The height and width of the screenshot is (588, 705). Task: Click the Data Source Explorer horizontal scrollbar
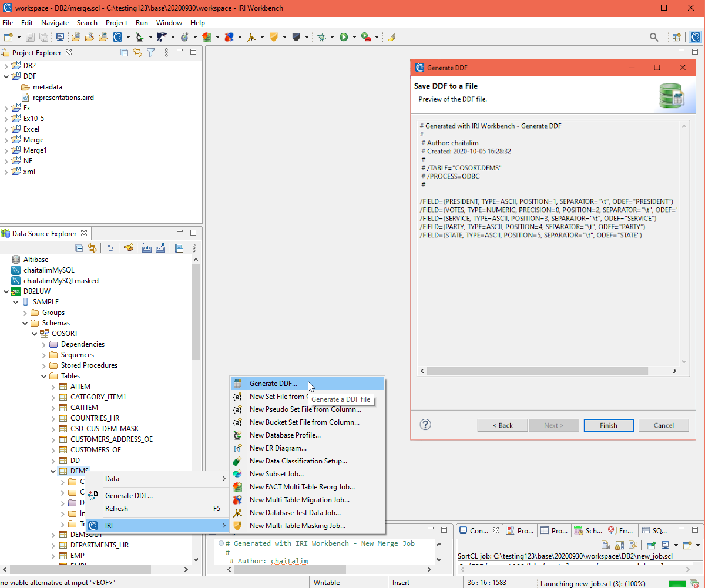pos(80,569)
